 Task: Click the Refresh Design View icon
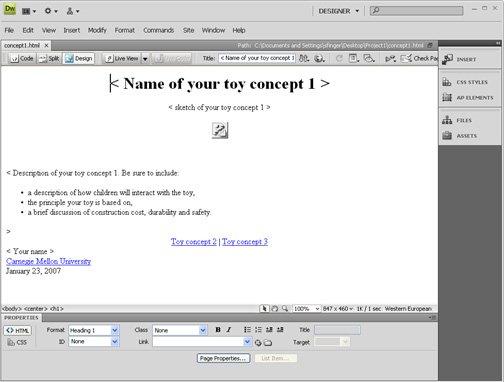(339, 58)
